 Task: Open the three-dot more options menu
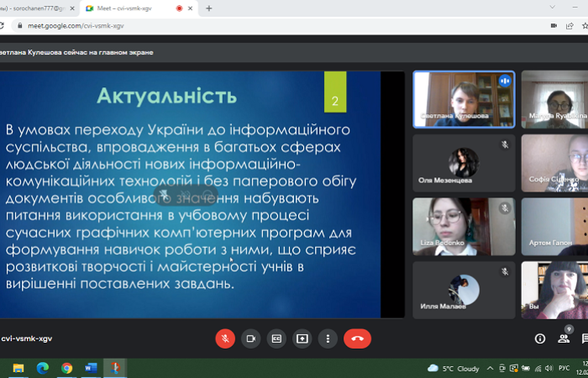(x=328, y=339)
